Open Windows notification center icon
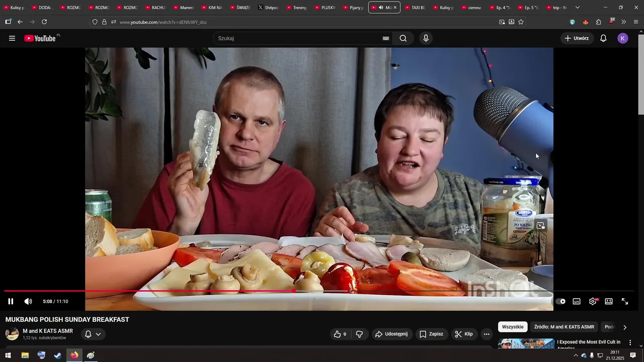 click(633, 355)
